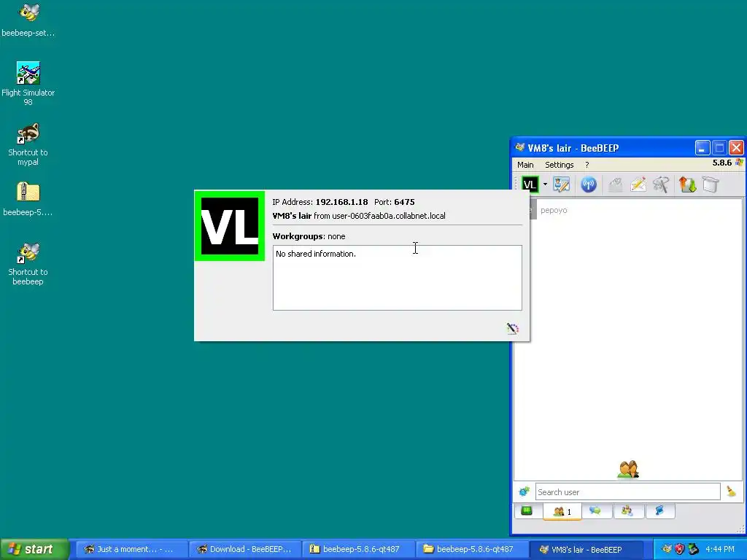Select user pepoyo in the user list

point(554,210)
